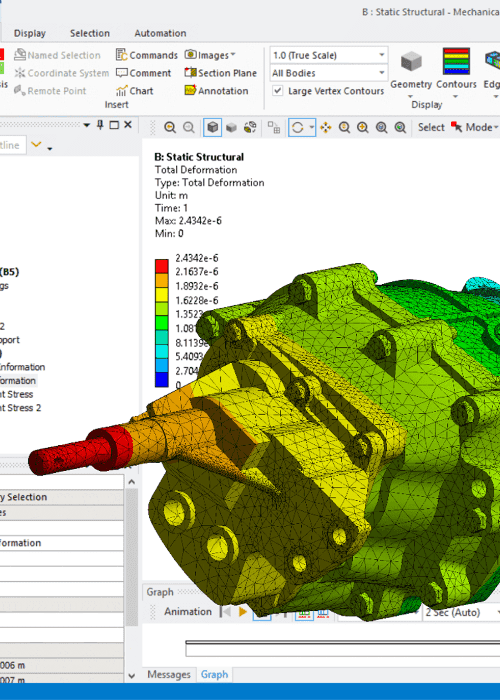
Task: Maximize the Outline panel square icon
Action: coord(114,125)
